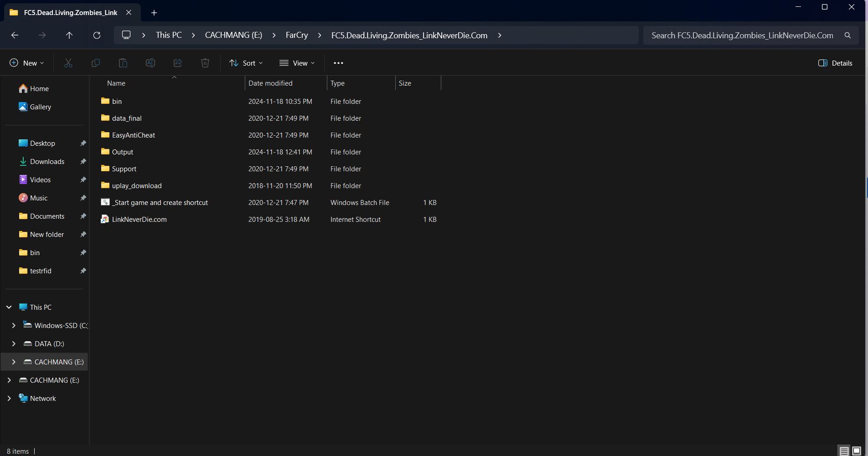Image resolution: width=868 pixels, height=456 pixels.
Task: Go up one folder level
Action: (x=69, y=35)
